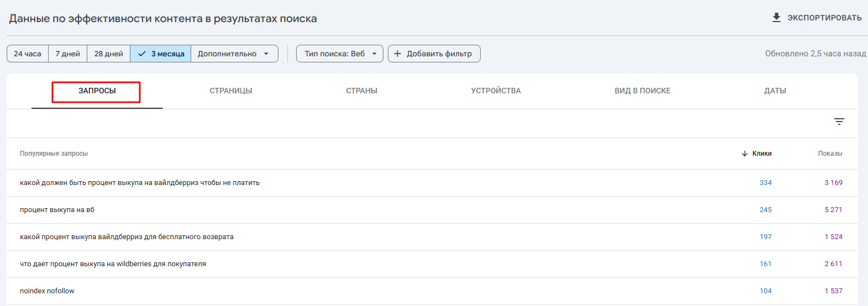868x306 pixels.
Task: Click the sort arrow next to Клики
Action: tap(745, 154)
